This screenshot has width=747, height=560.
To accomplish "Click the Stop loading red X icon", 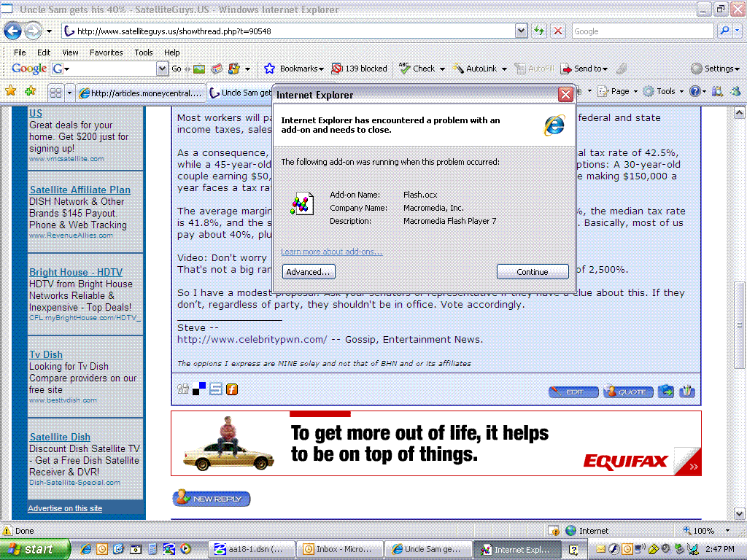I will click(558, 31).
